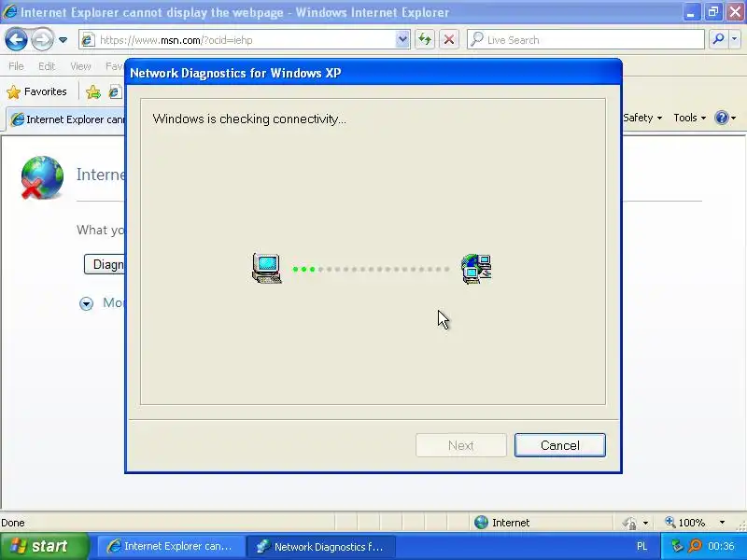Click the Forward navigation arrow in Internet Explorer

tap(42, 39)
